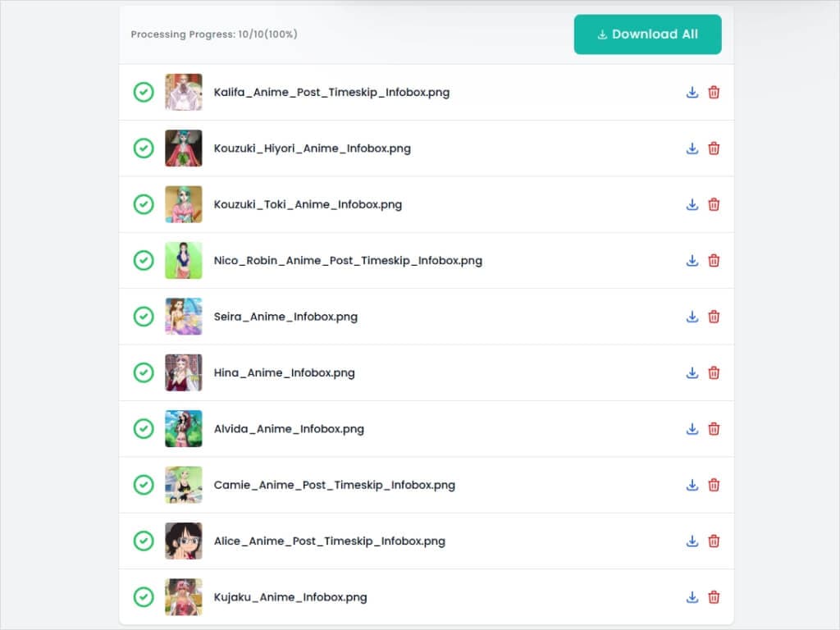
Task: Click the Download All button
Action: [x=647, y=34]
